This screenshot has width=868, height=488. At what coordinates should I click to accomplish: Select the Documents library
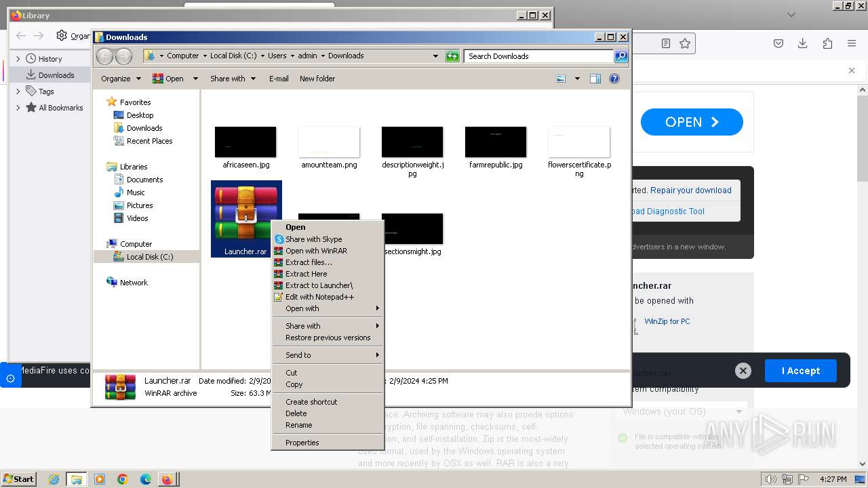(144, 180)
